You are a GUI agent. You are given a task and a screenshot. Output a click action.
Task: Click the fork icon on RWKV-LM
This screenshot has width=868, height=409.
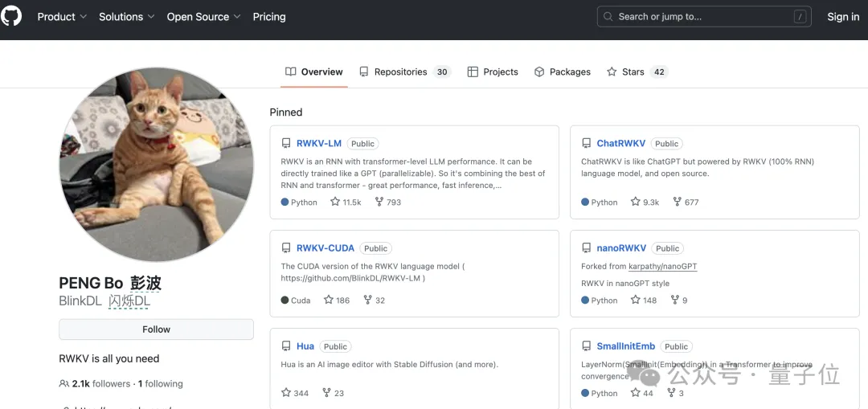pos(379,202)
